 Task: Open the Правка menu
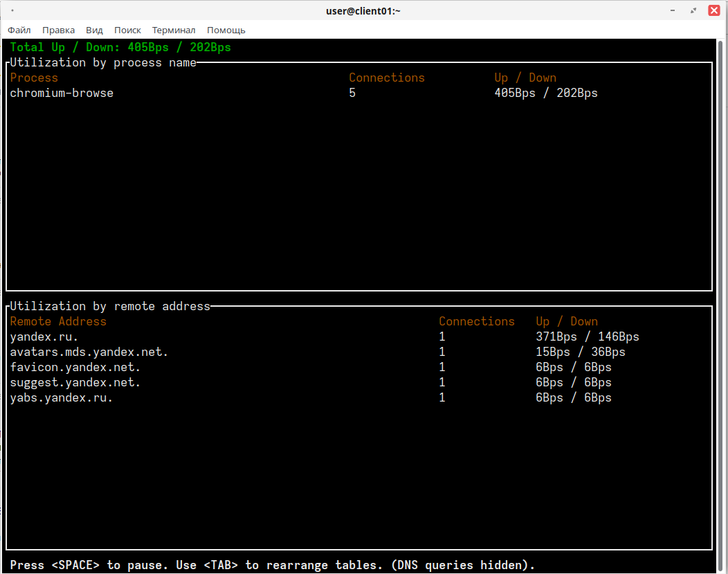coord(59,30)
